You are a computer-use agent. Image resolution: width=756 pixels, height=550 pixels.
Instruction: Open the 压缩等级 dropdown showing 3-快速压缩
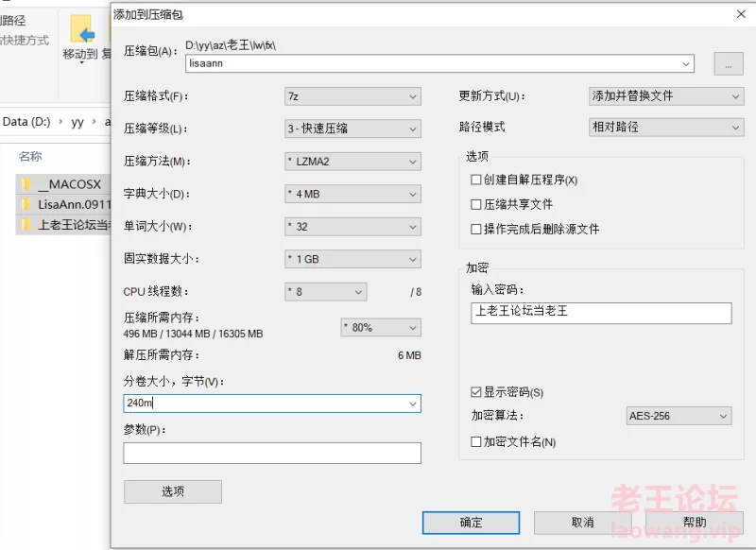click(352, 129)
